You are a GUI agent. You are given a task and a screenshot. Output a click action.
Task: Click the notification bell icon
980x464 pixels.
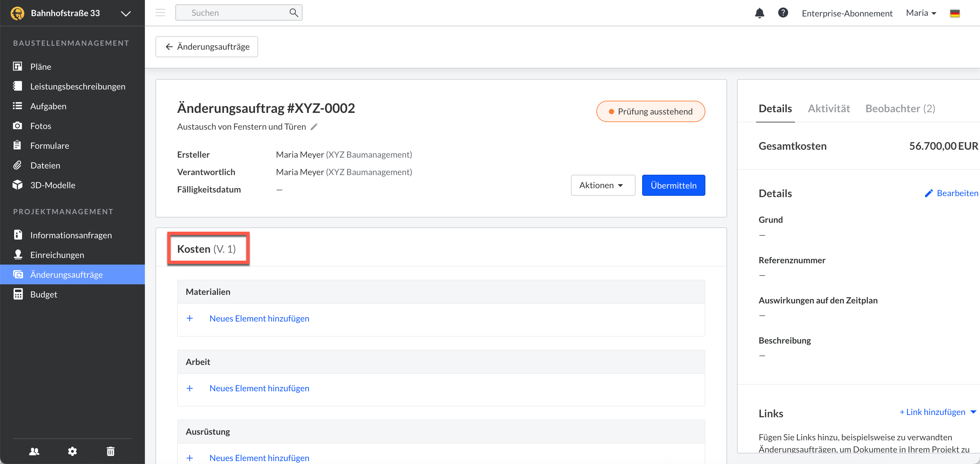coord(759,13)
